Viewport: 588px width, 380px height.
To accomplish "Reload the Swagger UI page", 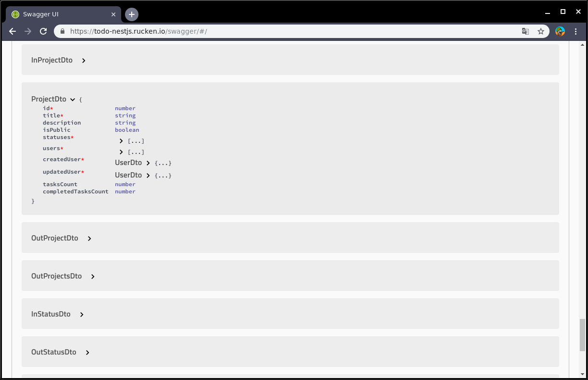I will click(x=43, y=31).
